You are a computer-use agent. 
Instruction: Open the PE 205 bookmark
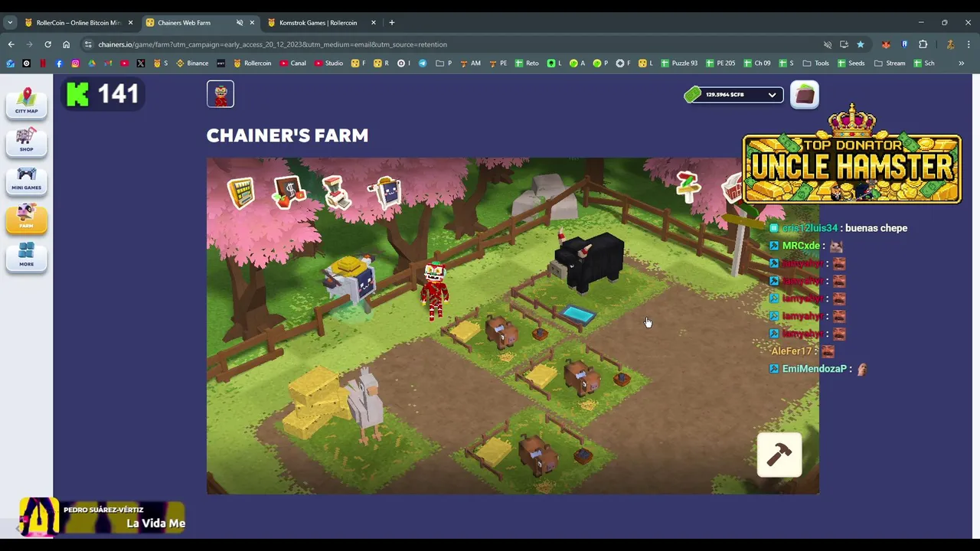coord(720,64)
